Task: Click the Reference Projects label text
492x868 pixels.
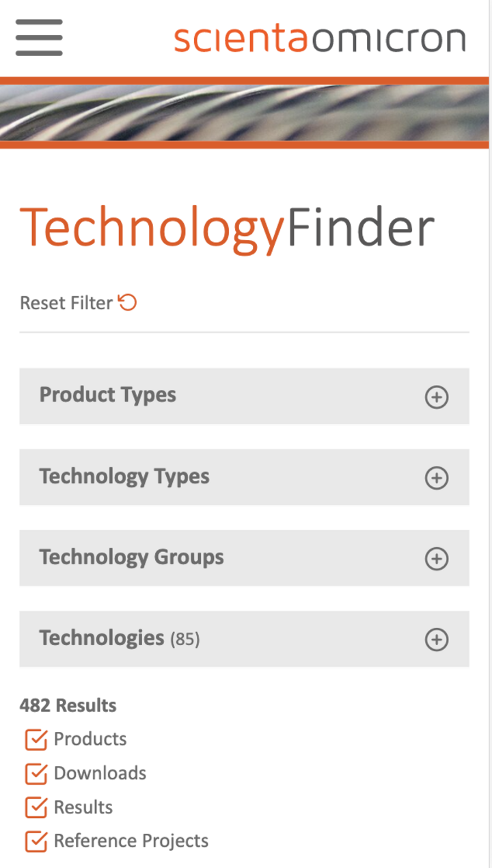Action: pyautogui.click(x=131, y=841)
